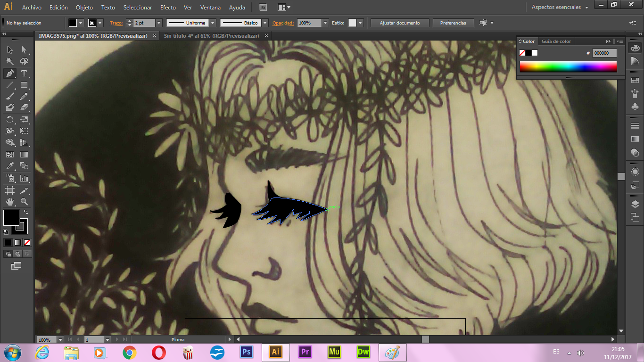Select the Scale tool
Viewport: 644px width, 362px height.
(24, 120)
